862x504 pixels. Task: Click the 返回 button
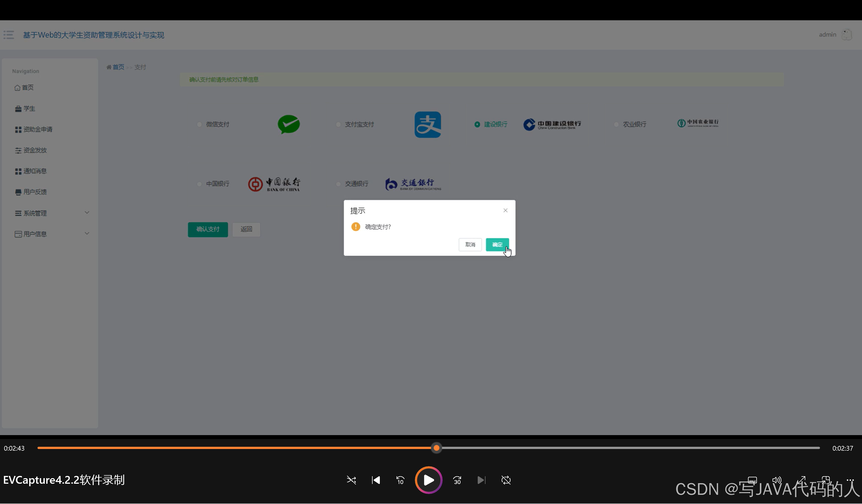tap(246, 229)
